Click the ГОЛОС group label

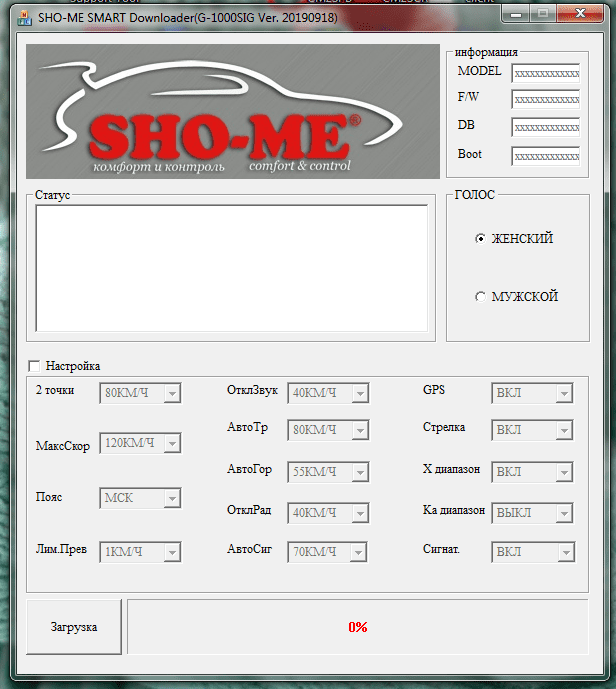point(475,195)
